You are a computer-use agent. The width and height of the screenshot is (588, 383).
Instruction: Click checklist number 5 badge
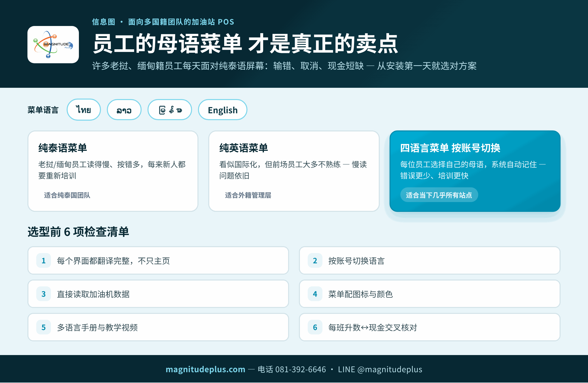pyautogui.click(x=43, y=328)
